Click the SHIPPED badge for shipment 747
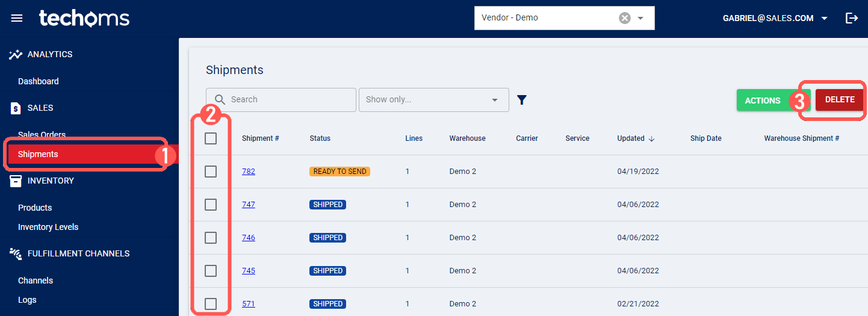 pos(328,205)
